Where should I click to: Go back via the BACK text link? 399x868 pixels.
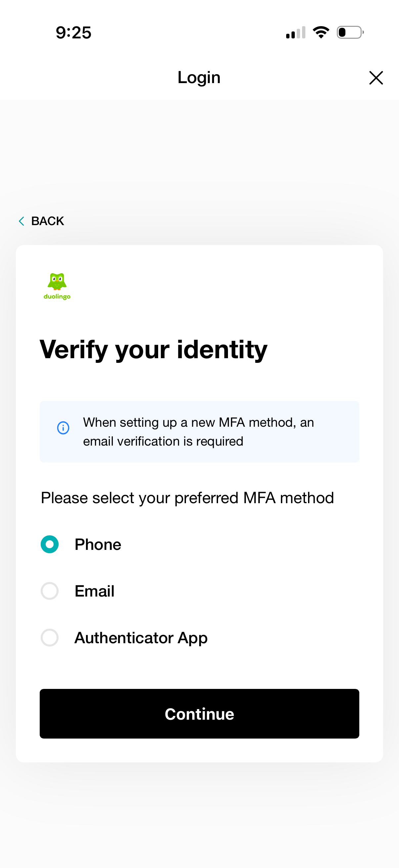point(47,221)
